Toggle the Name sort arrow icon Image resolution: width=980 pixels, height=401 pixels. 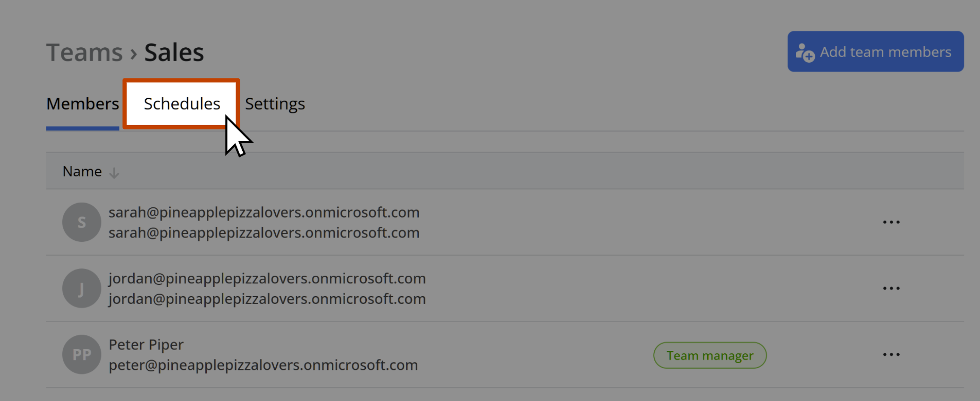pyautogui.click(x=114, y=173)
